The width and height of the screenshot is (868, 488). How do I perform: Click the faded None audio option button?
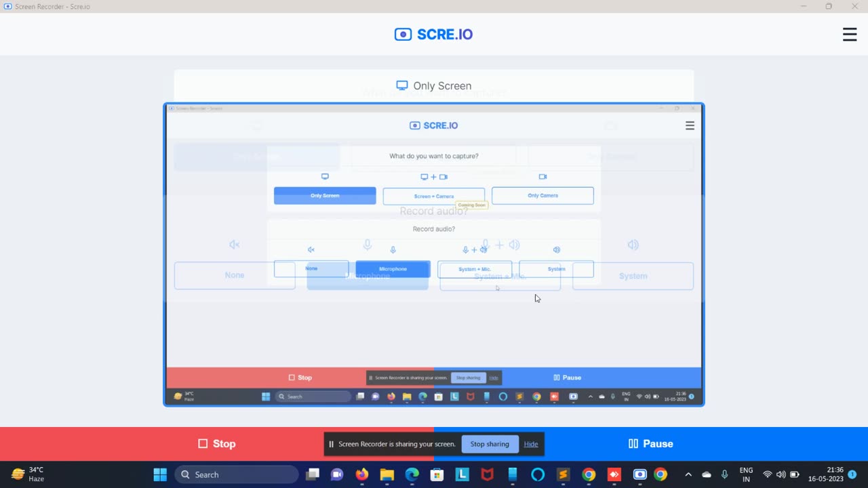[235, 276]
